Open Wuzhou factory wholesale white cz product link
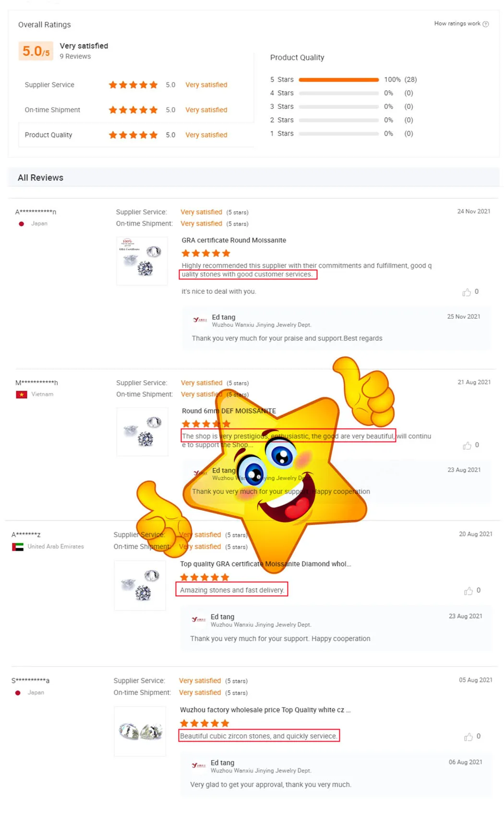 coord(265,710)
